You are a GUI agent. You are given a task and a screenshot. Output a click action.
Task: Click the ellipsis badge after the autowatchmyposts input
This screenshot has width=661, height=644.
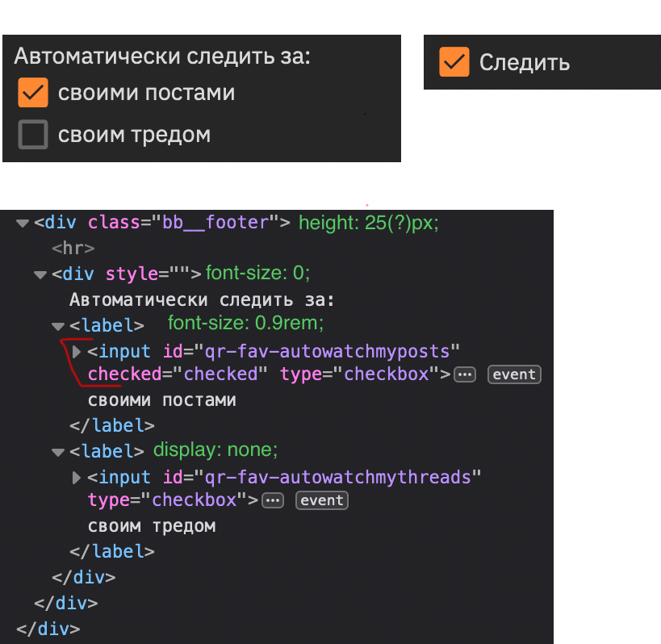pos(465,374)
